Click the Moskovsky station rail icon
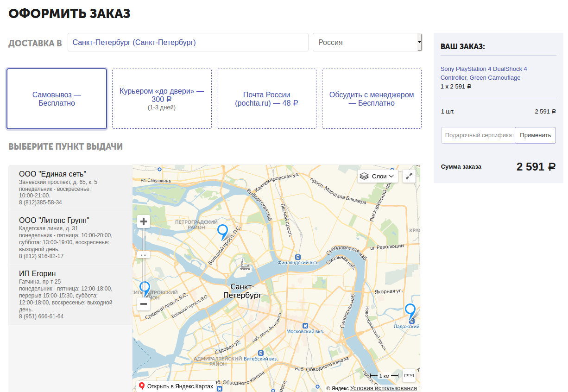Screen dimensions: 568x392 click(x=305, y=326)
